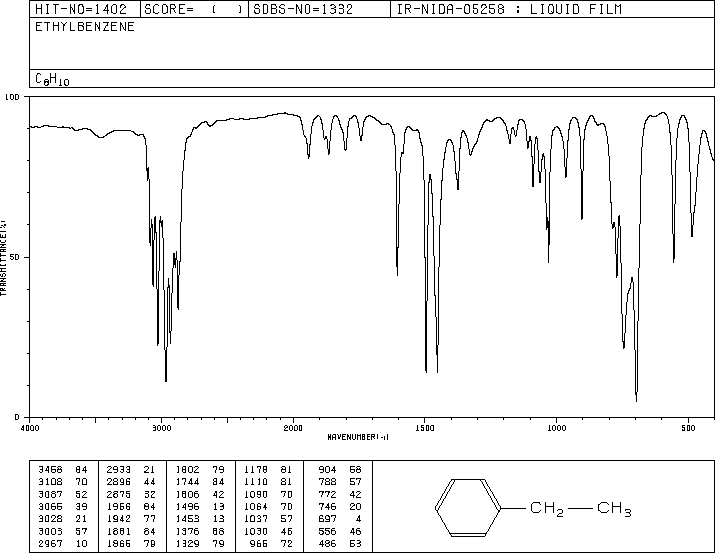Screen dimensions: 715x553
Task: Click the 2000 tick label on x-axis
Action: pos(293,428)
